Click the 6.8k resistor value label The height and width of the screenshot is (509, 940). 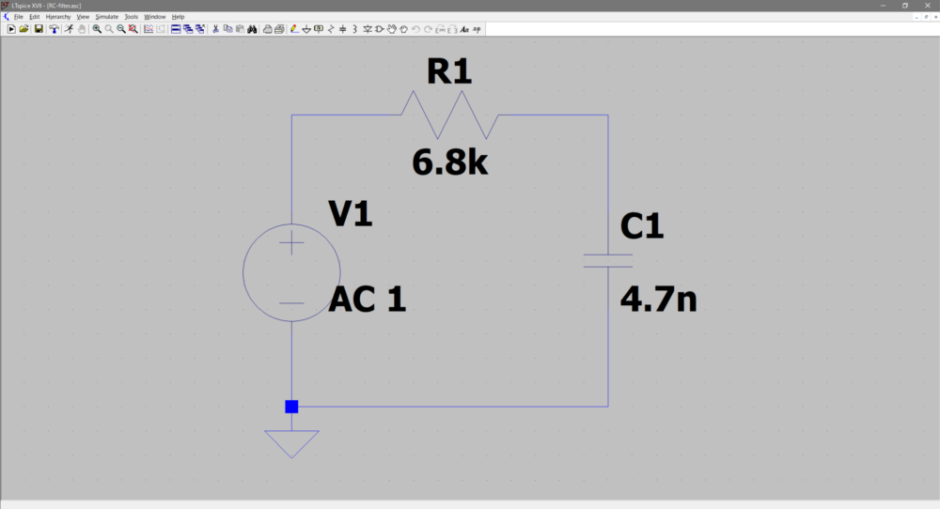[x=449, y=163]
